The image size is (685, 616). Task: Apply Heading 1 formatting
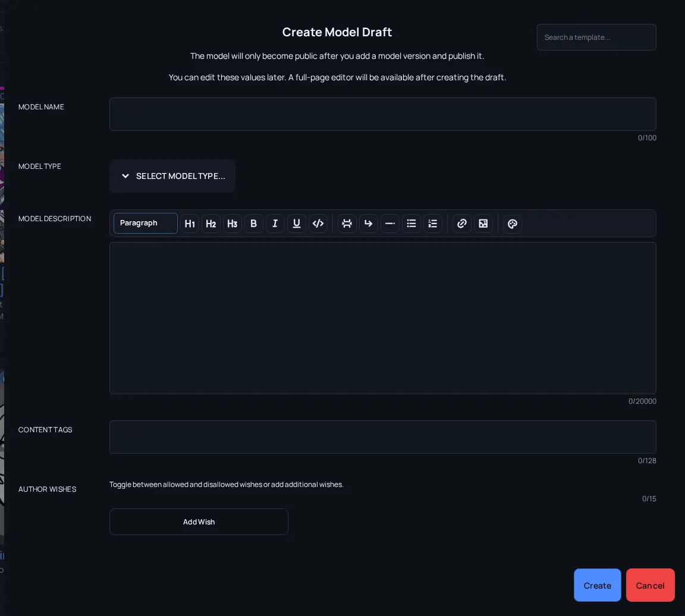coord(190,224)
